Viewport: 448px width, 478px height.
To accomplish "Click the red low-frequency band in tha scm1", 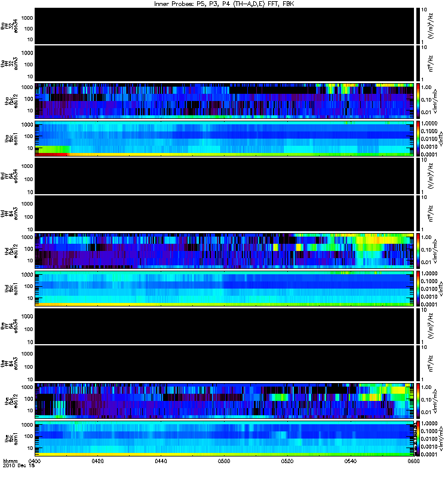I will click(x=51, y=154).
